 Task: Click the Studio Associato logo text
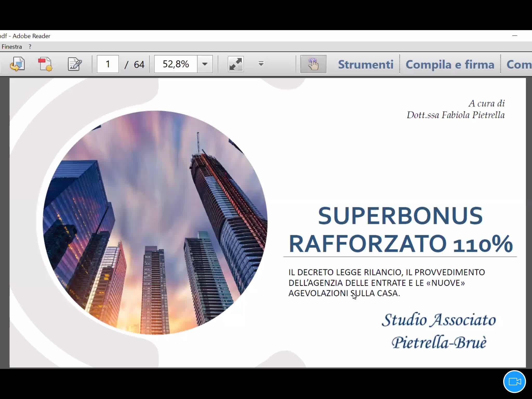[439, 320]
